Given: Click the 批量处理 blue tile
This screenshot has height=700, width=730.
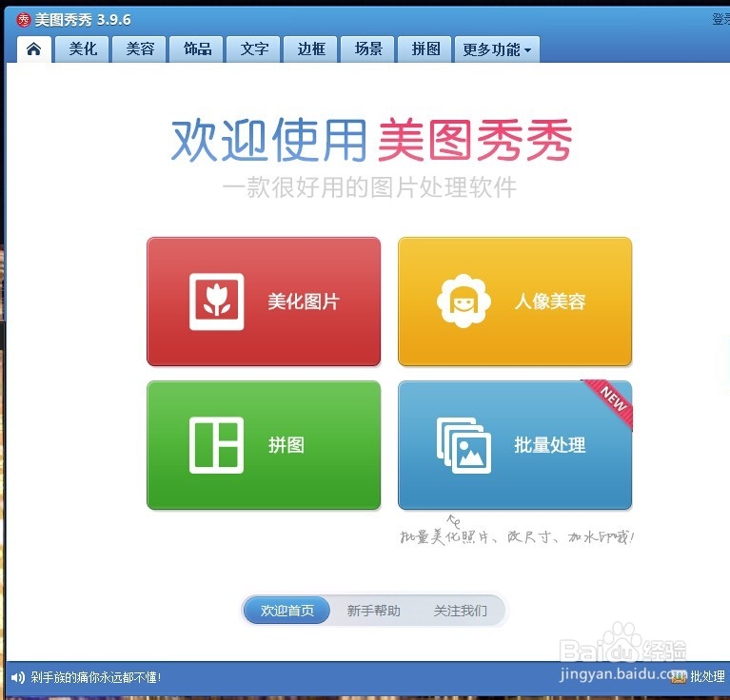Looking at the screenshot, I should [x=515, y=445].
